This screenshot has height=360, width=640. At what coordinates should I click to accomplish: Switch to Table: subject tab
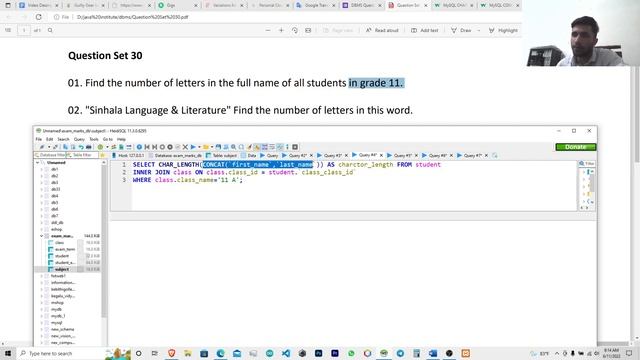pyautogui.click(x=221, y=156)
